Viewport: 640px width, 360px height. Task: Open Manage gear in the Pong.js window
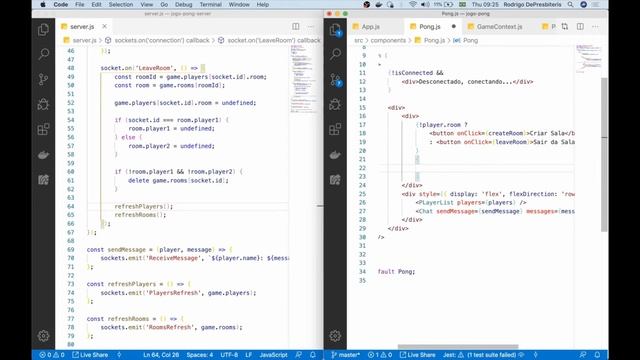coord(335,336)
